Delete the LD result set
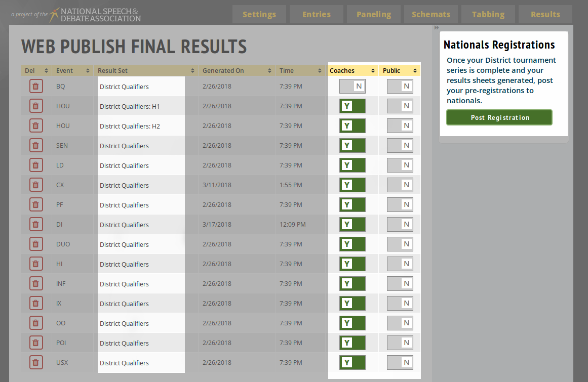Viewport: 588px width, 382px height. click(x=35, y=165)
